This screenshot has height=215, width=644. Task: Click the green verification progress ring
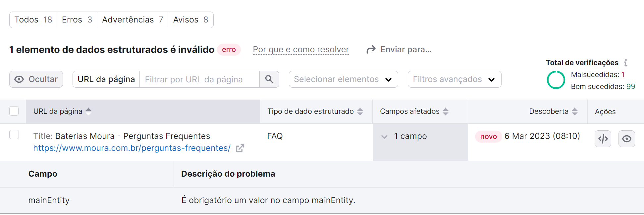[x=556, y=80]
